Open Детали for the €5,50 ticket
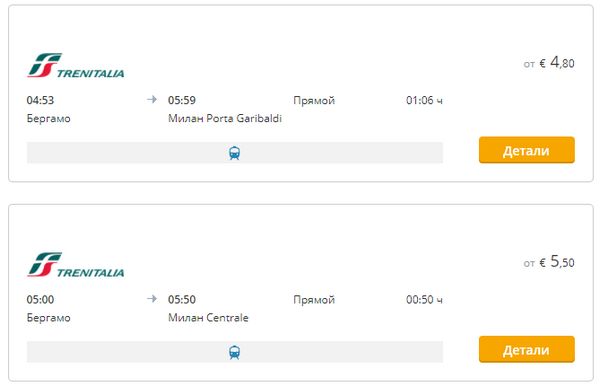Screen dimensions: 600x387 [527, 349]
